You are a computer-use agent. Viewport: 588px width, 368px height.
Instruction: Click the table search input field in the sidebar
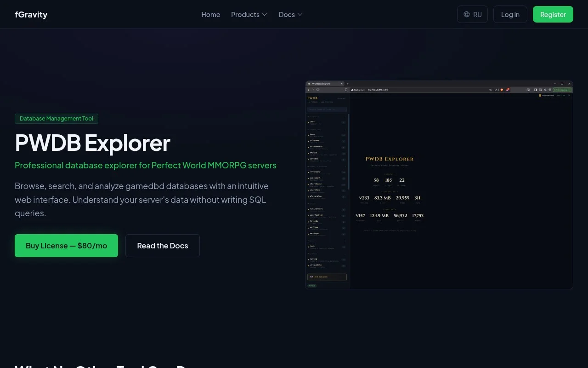click(x=327, y=109)
